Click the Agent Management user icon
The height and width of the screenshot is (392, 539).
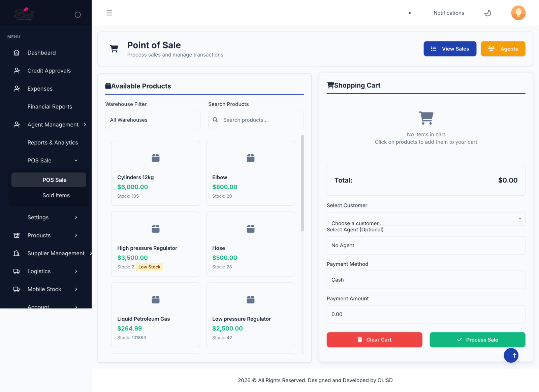pos(17,125)
